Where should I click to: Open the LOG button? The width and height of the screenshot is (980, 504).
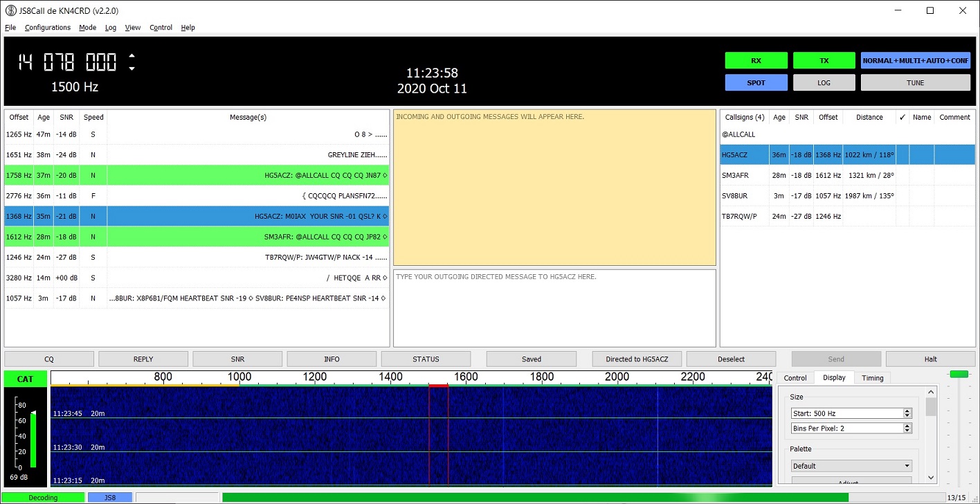(x=824, y=82)
